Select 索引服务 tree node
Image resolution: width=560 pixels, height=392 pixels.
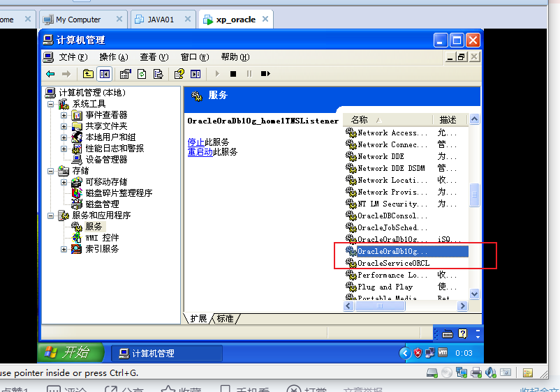pyautogui.click(x=102, y=248)
